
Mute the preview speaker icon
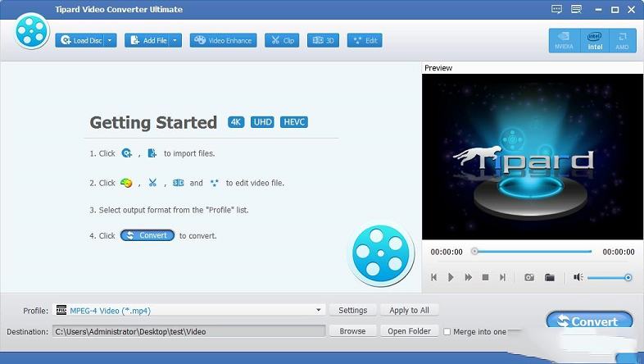point(578,277)
